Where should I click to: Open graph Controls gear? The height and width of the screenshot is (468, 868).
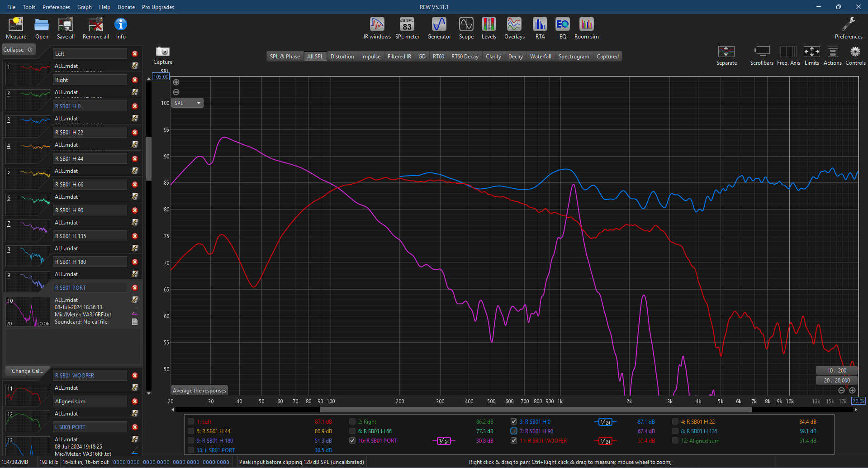(855, 55)
